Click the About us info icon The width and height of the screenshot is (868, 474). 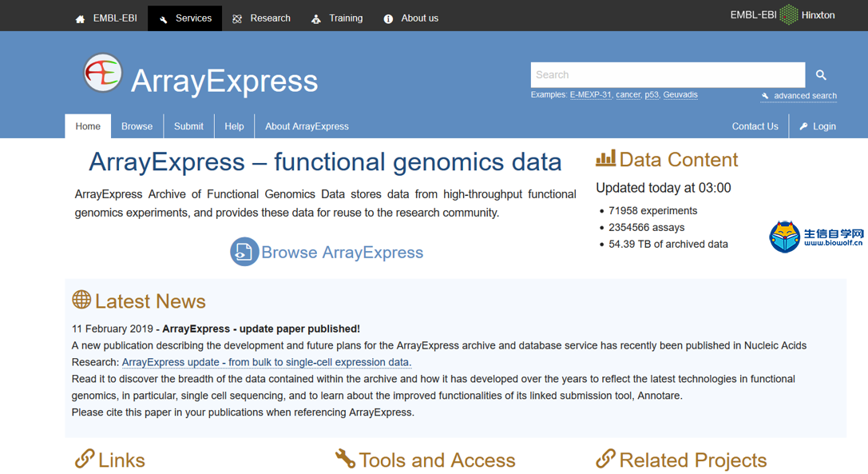tap(388, 19)
